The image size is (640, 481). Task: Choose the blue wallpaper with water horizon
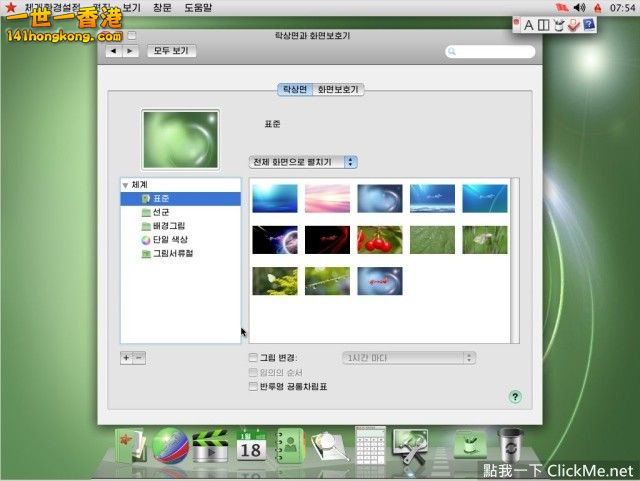pyautogui.click(x=432, y=199)
